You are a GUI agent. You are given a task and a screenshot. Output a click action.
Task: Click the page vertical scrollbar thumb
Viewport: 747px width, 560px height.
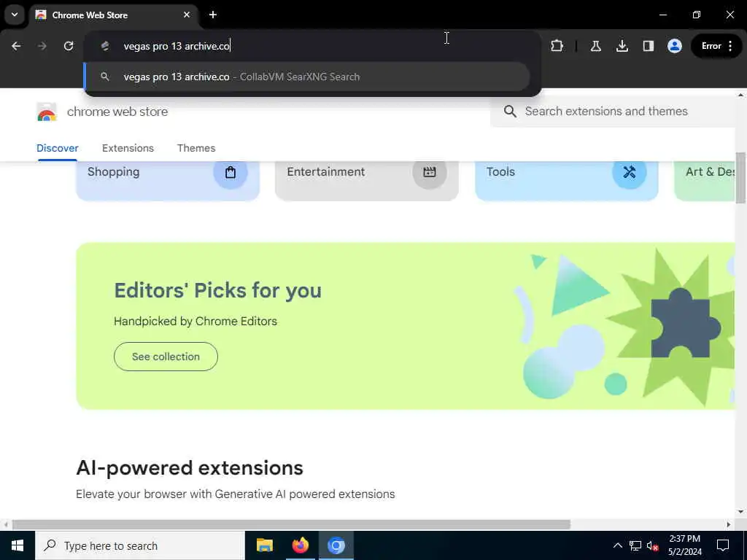click(740, 177)
